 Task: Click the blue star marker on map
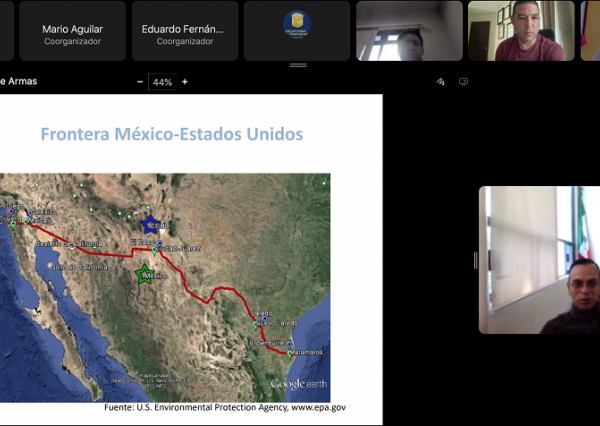pos(150,224)
